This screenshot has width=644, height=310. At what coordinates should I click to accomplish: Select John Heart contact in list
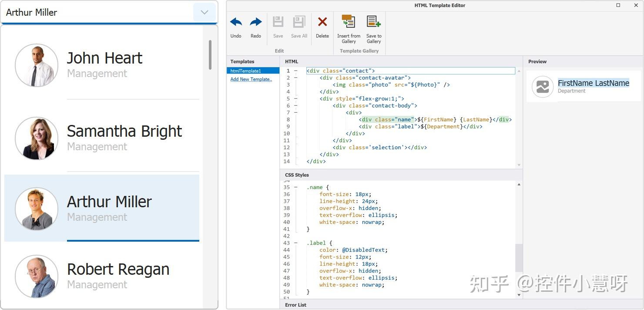[104, 65]
